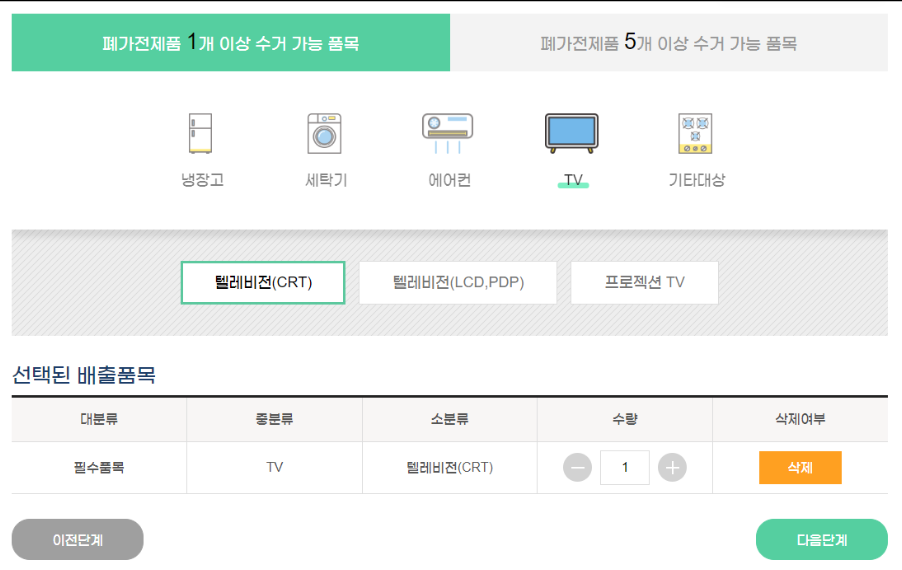Image resolution: width=902 pixels, height=570 pixels.
Task: Select 텔레비전(CRT) option button
Action: (x=263, y=282)
